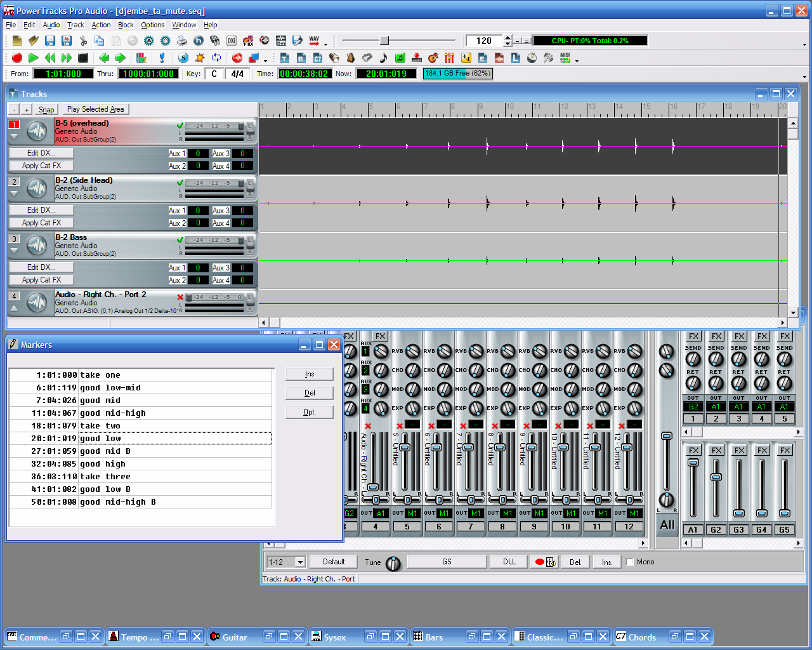Click the snare drum icon
Viewport: 812px width, 650px height.
point(532,58)
